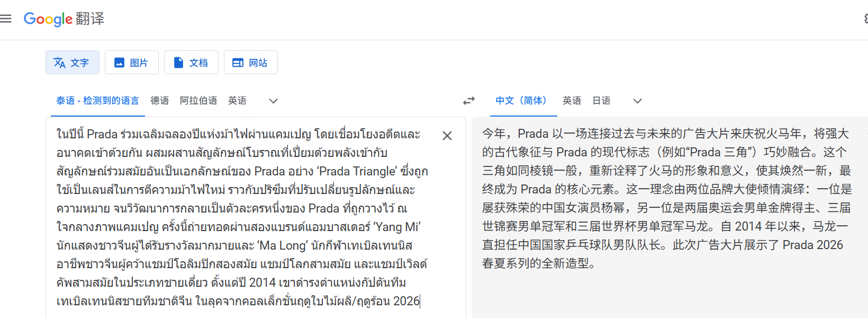Click the 翻译 product name text

pyautogui.click(x=90, y=19)
